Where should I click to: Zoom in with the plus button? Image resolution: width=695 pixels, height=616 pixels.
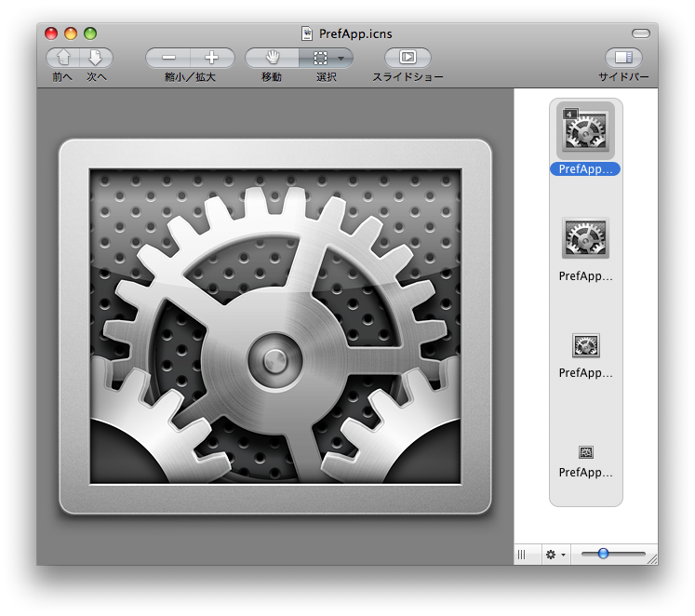(212, 58)
